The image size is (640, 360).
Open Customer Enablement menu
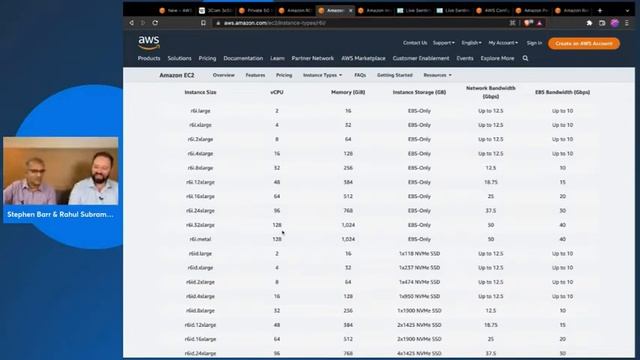pos(421,58)
